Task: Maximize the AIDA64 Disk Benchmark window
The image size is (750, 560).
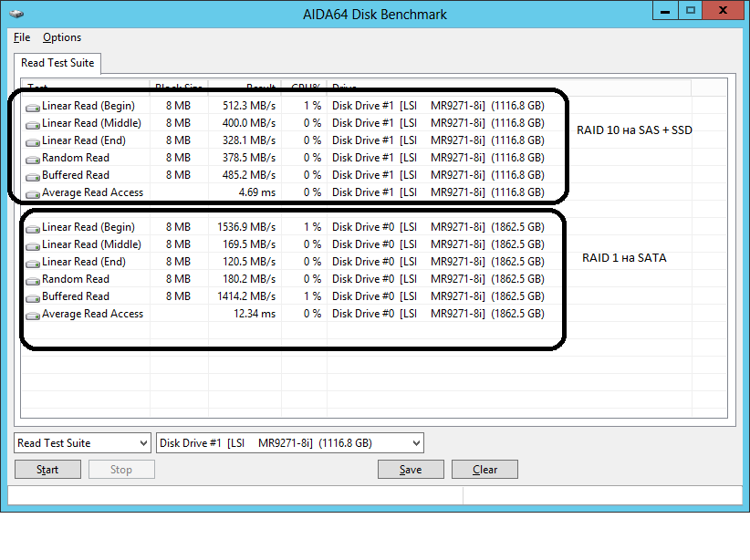Action: pyautogui.click(x=691, y=11)
